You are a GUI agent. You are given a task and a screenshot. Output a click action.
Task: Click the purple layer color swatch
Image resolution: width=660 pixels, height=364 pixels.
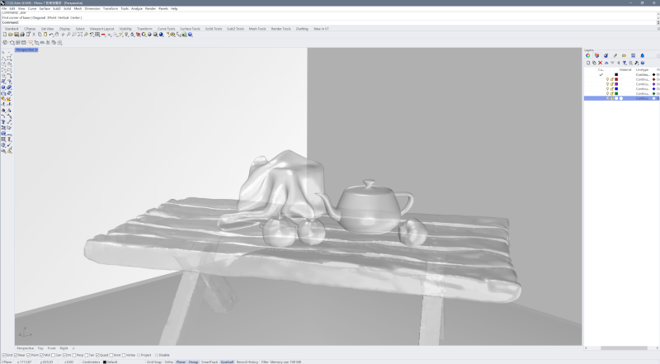[616, 84]
